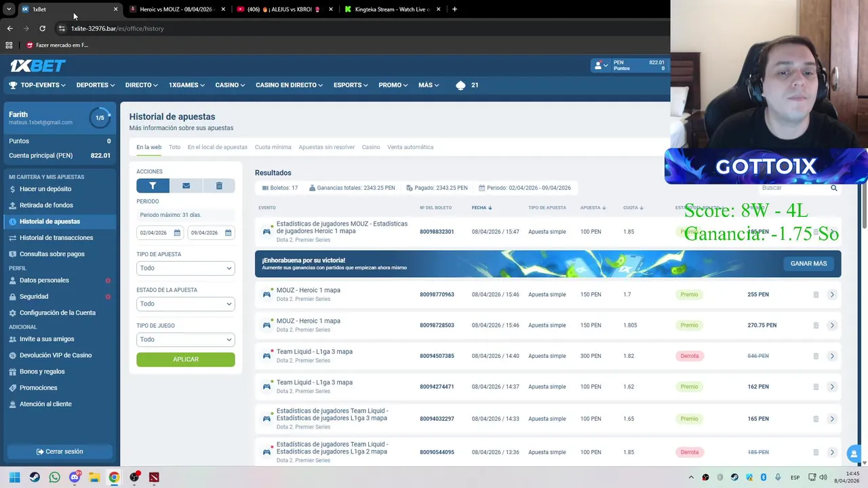Viewport: 868px width, 488px height.
Task: Open calendar icon for start date 02/04/2026
Action: coord(177,232)
